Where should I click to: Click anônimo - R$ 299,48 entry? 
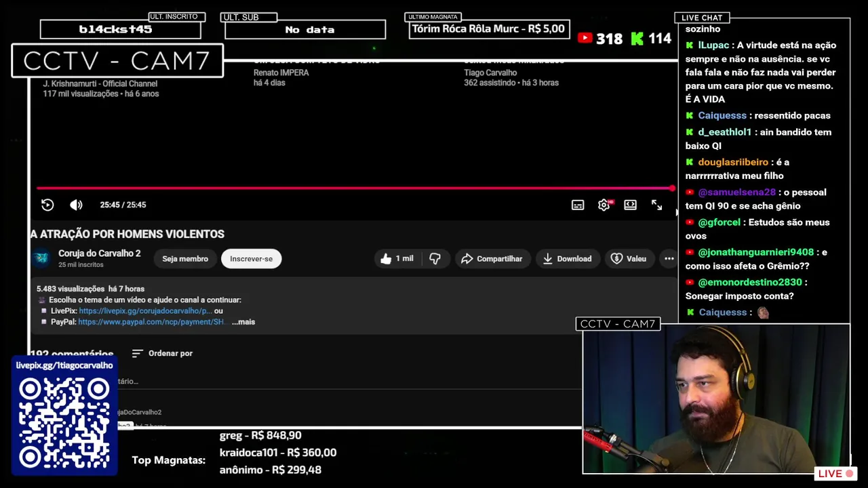(x=271, y=470)
